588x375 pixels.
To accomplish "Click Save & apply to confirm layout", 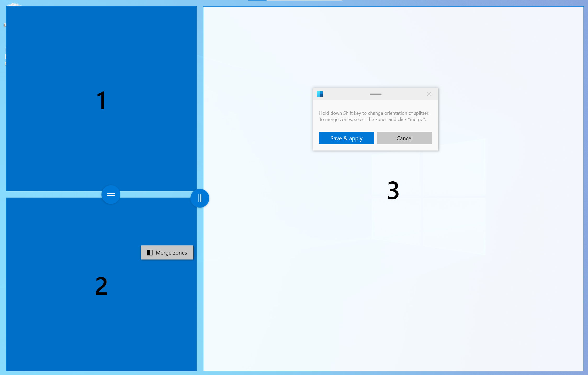I will click(346, 138).
